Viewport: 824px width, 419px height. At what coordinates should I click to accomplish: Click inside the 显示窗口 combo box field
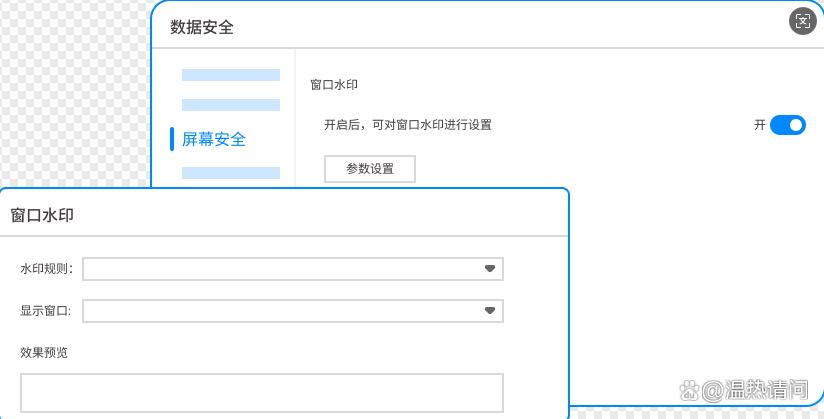[x=280, y=311]
